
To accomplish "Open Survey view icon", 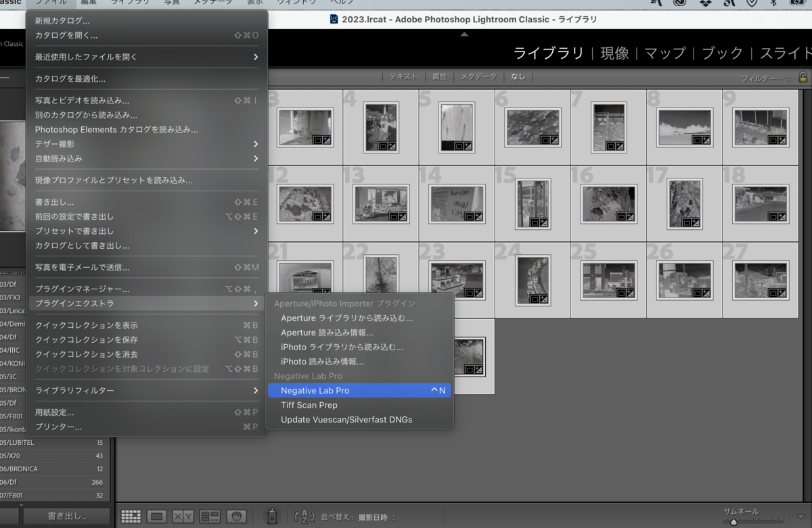I will (x=210, y=517).
